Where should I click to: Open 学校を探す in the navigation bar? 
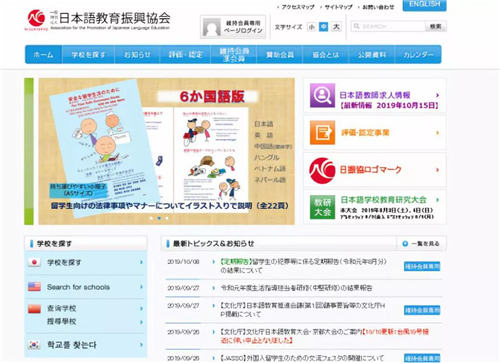click(x=88, y=54)
